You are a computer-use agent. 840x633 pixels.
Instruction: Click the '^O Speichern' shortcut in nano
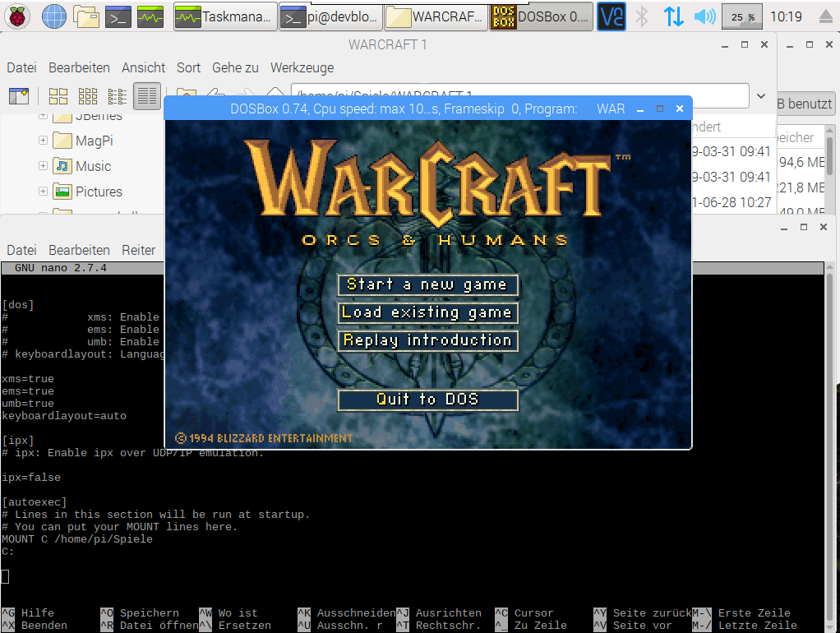[139, 612]
